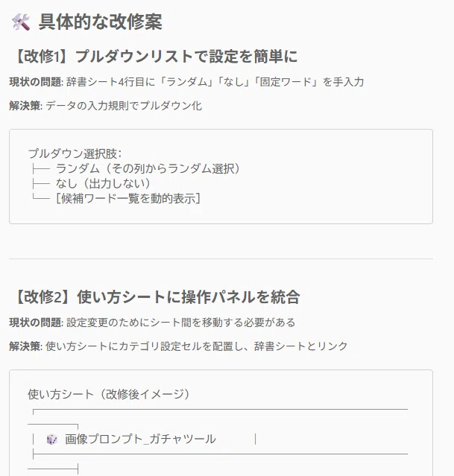Click the なし(出力しない) tree entry
This screenshot has width=454, height=476.
pos(103,183)
